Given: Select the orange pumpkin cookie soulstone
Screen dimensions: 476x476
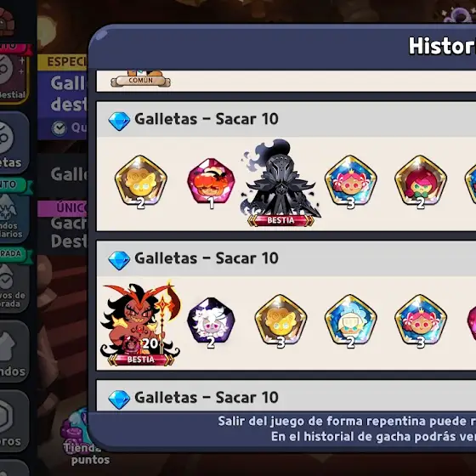Looking at the screenshot, I should tap(211, 183).
